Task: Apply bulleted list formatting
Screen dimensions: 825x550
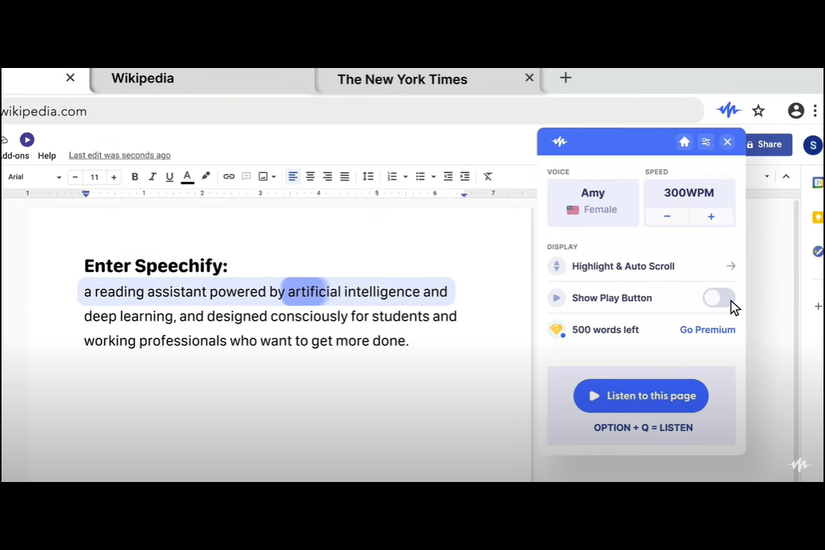Action: [420, 176]
